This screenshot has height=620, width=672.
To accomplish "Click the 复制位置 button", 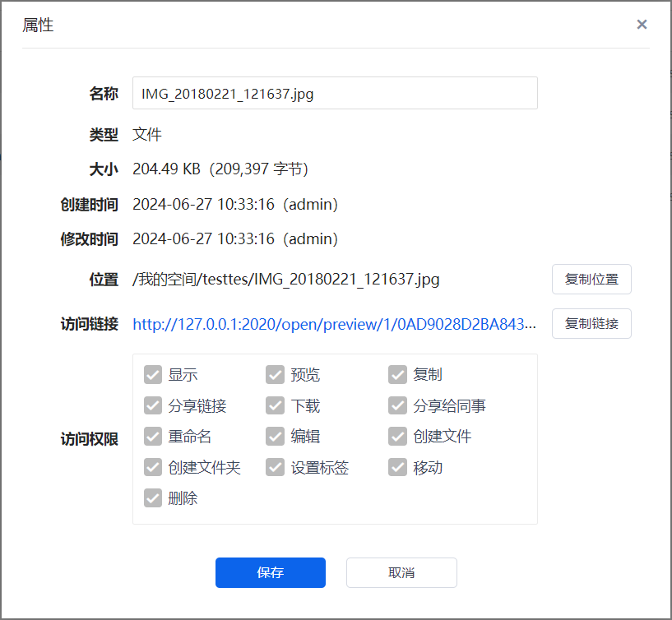I will pyautogui.click(x=591, y=280).
